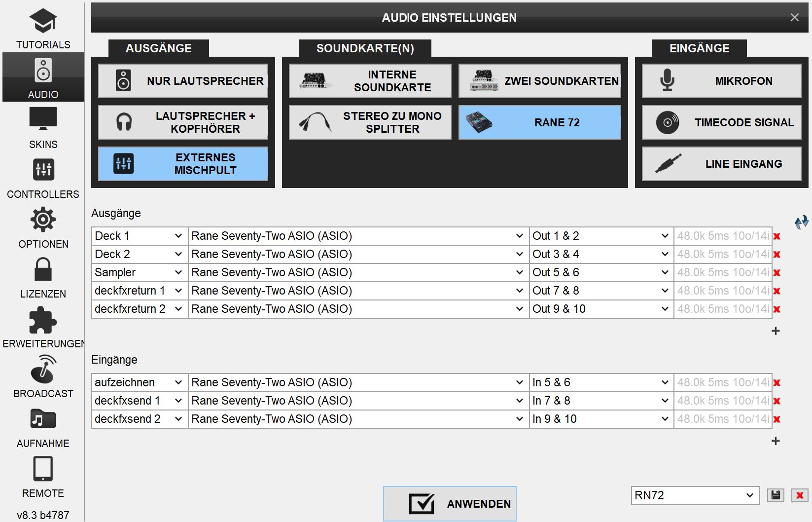Remove the deckfxreturn 2 output row
This screenshot has width=812, height=522.
click(777, 309)
